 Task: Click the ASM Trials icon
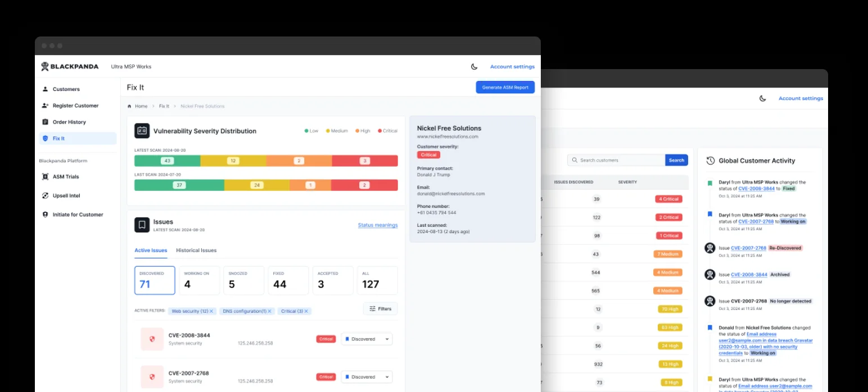pos(46,176)
